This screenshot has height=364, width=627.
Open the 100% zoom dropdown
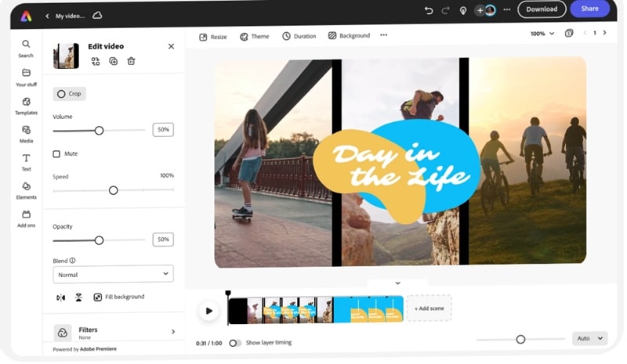(x=542, y=34)
